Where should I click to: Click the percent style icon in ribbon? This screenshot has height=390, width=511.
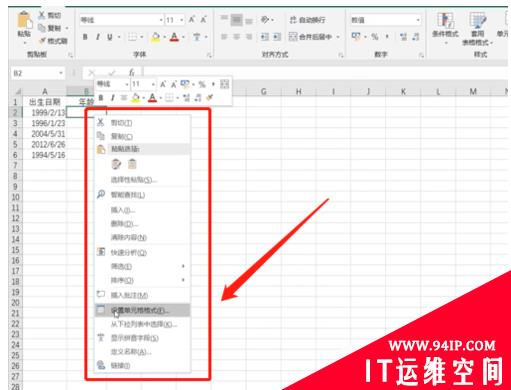pos(375,37)
